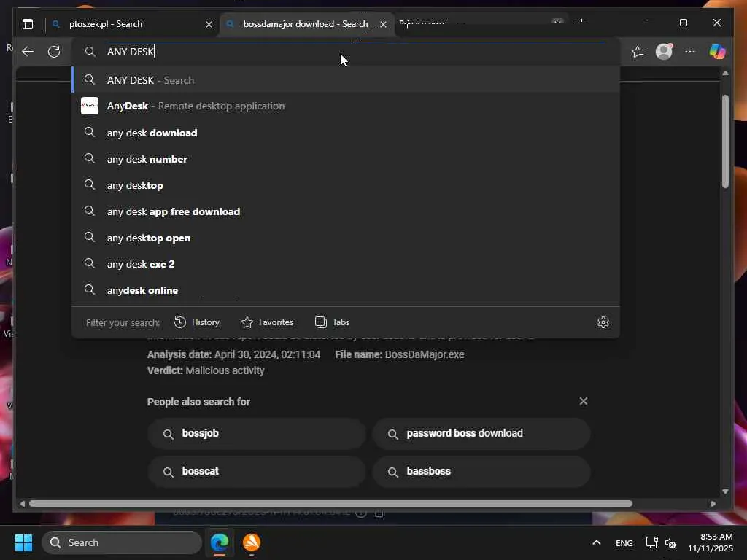This screenshot has height=560, width=747.
Task: Click the horizontal scrollbar thumb
Action: 330,503
